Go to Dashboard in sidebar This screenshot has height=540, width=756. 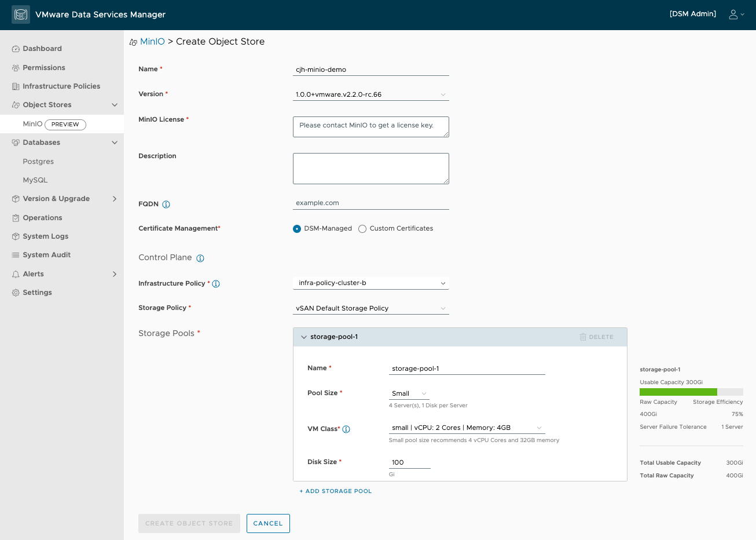pyautogui.click(x=42, y=49)
